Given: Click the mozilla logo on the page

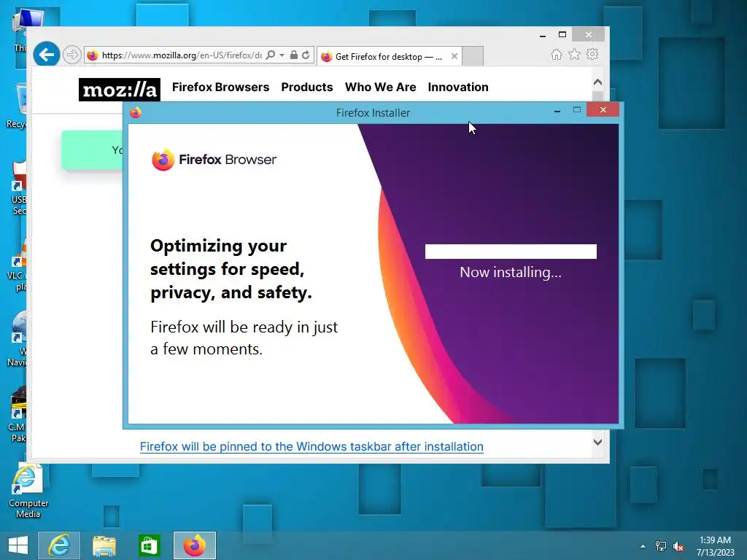Looking at the screenshot, I should pos(120,90).
